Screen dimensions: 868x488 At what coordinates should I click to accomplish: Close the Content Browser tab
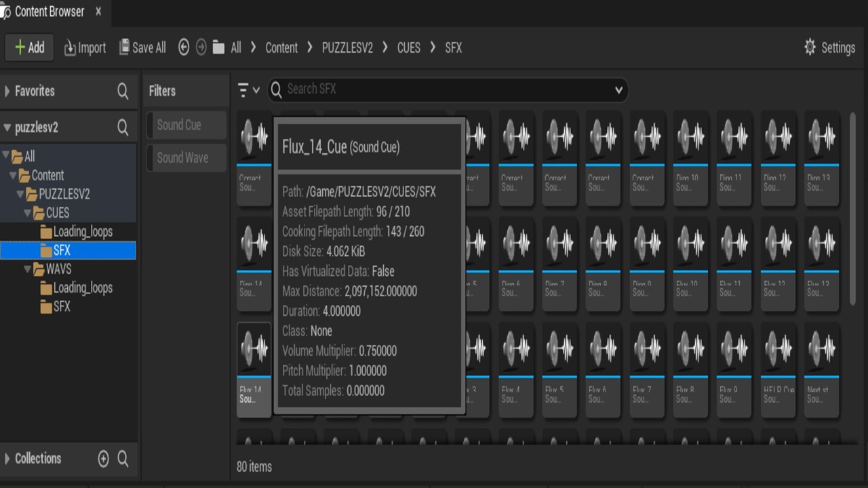click(x=99, y=12)
